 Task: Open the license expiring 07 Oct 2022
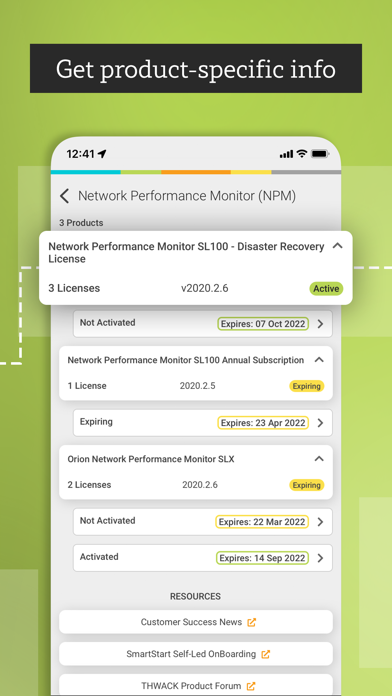point(202,324)
